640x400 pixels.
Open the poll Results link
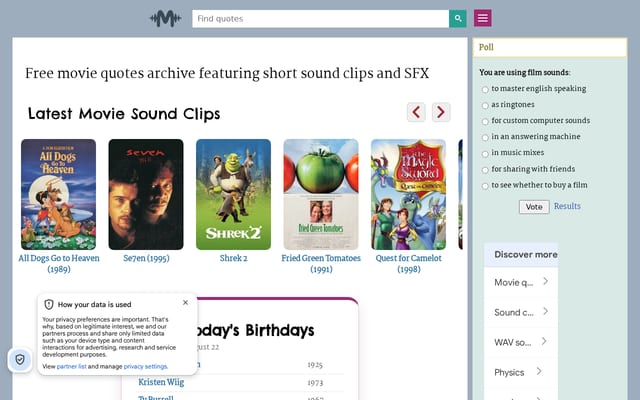pyautogui.click(x=567, y=206)
